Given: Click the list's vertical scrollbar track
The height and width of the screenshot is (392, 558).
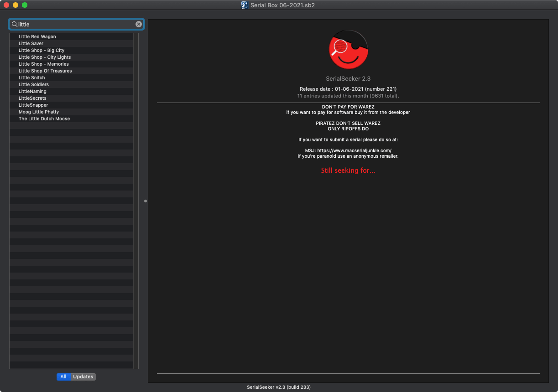Looking at the screenshot, I should pos(136,201).
